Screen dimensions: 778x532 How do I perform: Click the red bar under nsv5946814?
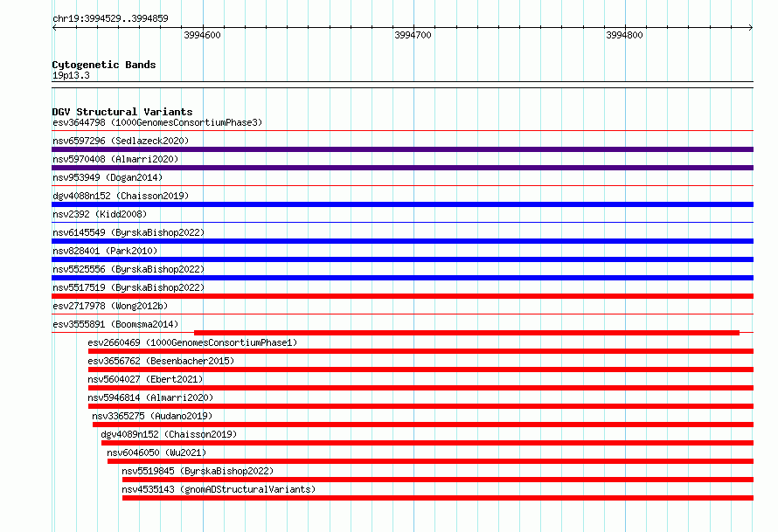click(420, 406)
